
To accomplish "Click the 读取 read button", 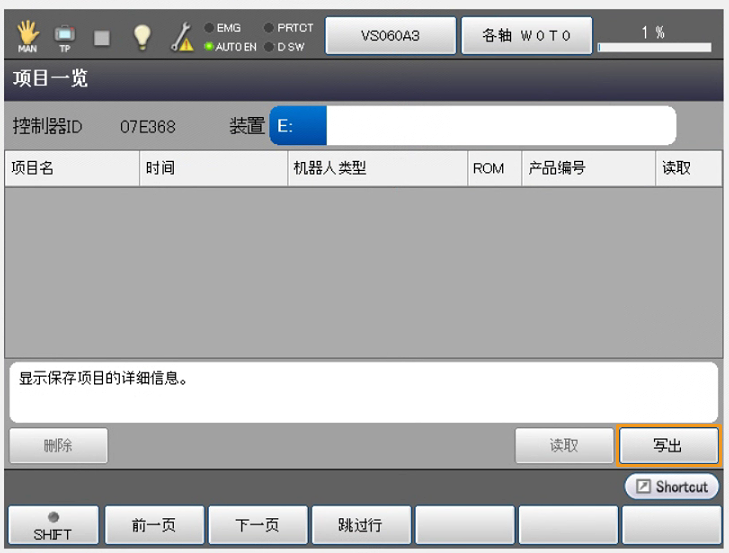I will [564, 446].
